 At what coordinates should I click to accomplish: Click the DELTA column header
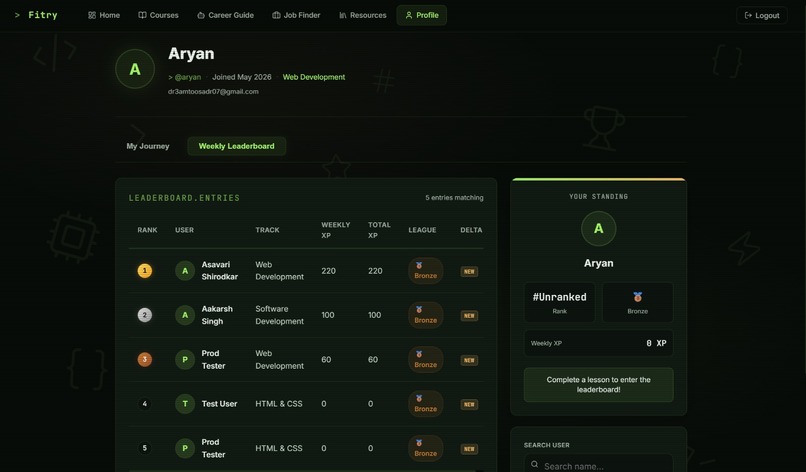pyautogui.click(x=471, y=230)
